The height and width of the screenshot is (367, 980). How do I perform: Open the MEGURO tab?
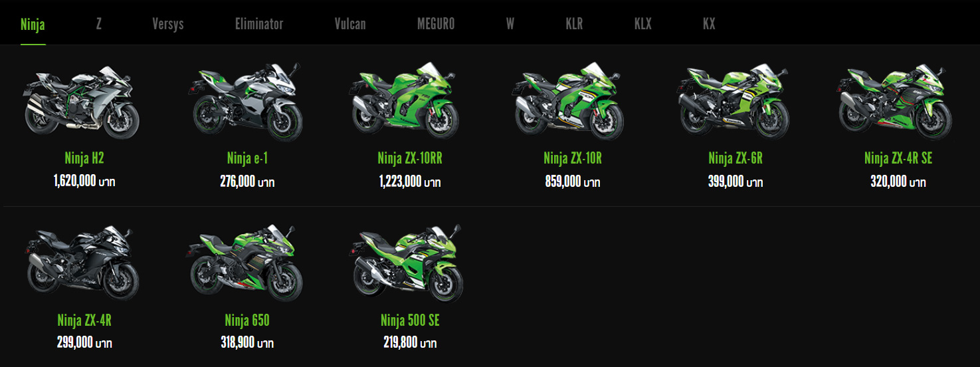(436, 25)
